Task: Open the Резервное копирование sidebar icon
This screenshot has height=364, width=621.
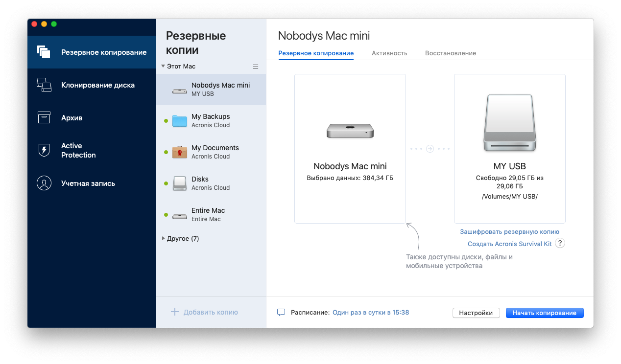Action: [x=44, y=52]
